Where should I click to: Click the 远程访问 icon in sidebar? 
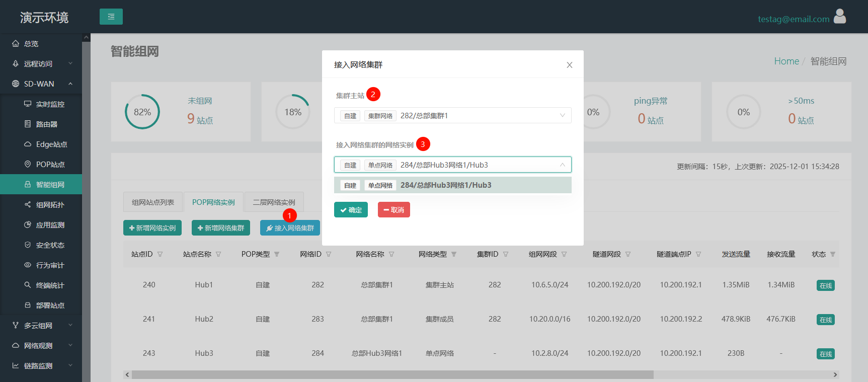point(16,64)
